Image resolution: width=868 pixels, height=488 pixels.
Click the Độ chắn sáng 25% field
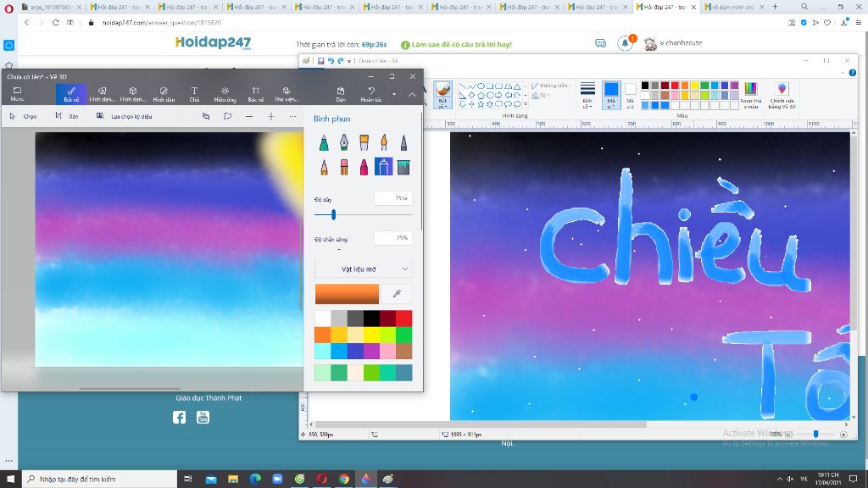(x=392, y=238)
